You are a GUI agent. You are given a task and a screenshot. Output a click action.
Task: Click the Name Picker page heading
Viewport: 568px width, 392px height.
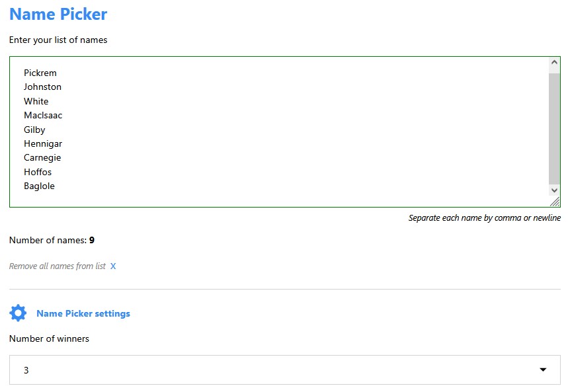click(58, 14)
